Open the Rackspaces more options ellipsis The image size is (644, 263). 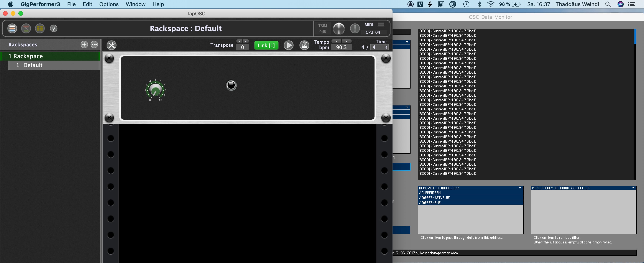(94, 44)
